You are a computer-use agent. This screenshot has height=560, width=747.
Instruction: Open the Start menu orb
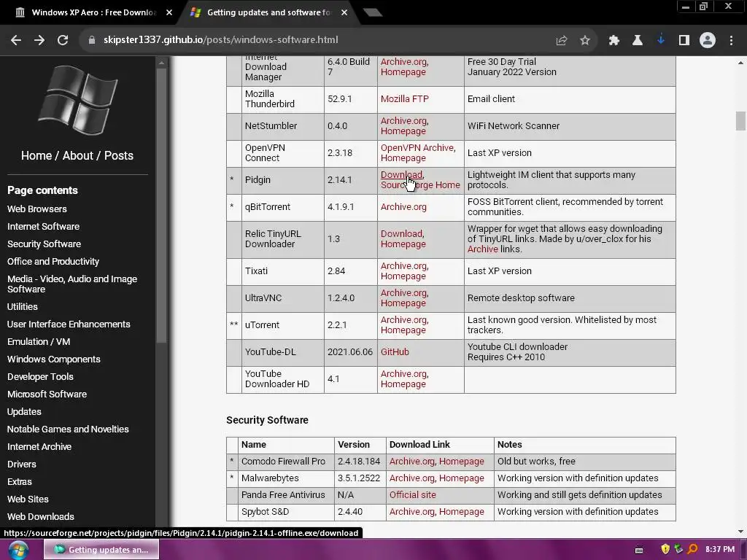point(18,550)
